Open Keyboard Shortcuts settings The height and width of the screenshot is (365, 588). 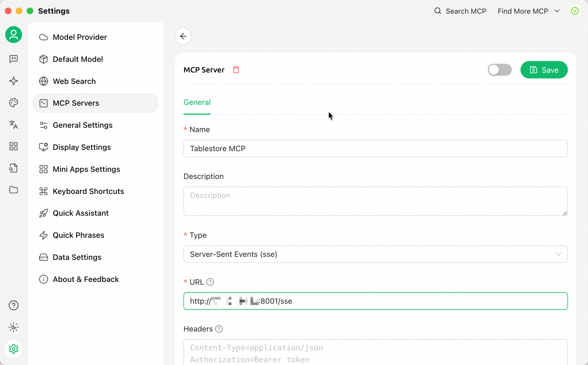88,191
